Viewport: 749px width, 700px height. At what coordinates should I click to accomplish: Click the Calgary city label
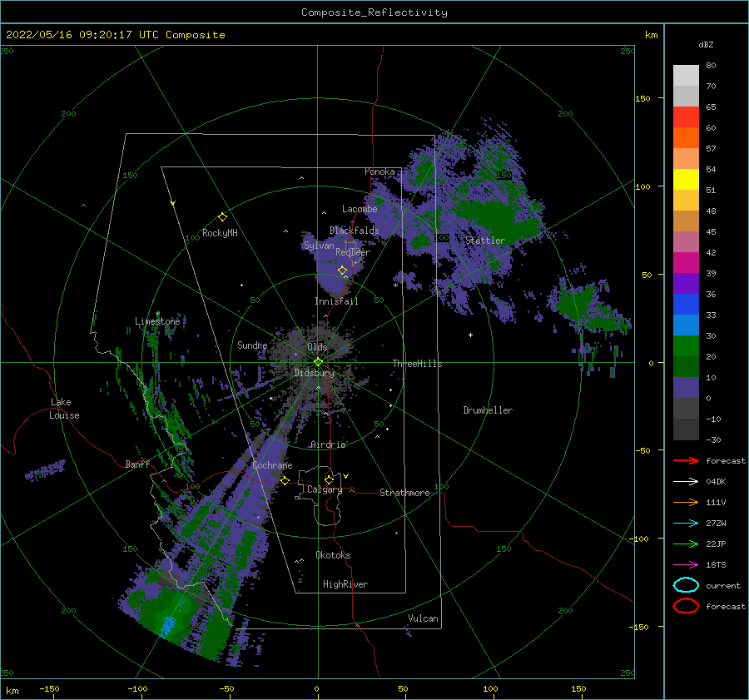(x=325, y=489)
